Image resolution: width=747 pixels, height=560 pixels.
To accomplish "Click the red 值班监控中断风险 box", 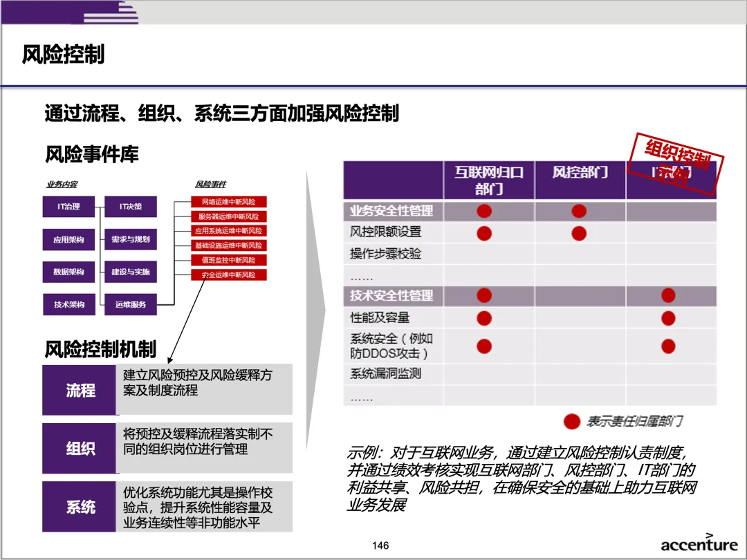I will point(229,261).
